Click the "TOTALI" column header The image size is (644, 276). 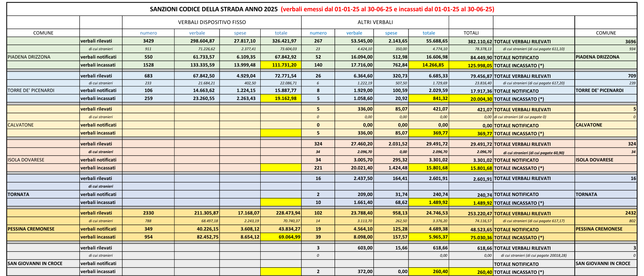coord(471,33)
